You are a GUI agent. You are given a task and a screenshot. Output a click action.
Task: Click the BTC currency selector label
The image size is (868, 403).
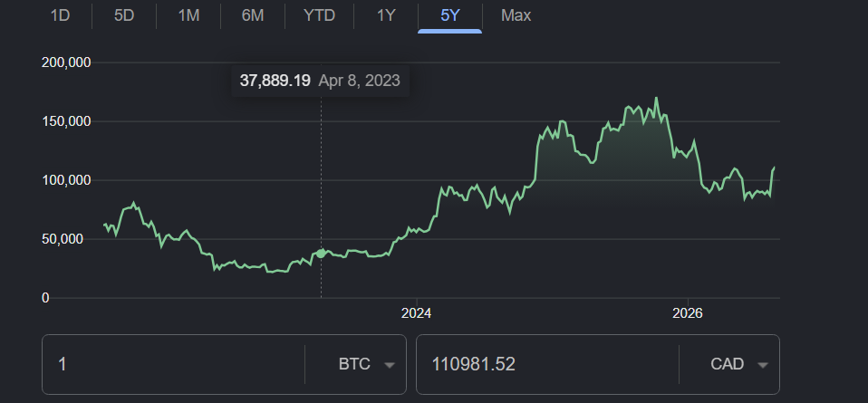(x=354, y=364)
